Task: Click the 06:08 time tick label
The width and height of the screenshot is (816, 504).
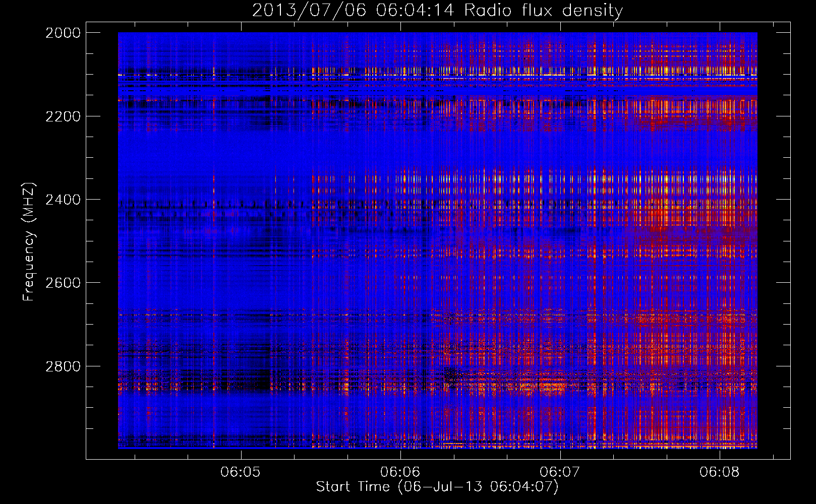Action: tap(719, 472)
